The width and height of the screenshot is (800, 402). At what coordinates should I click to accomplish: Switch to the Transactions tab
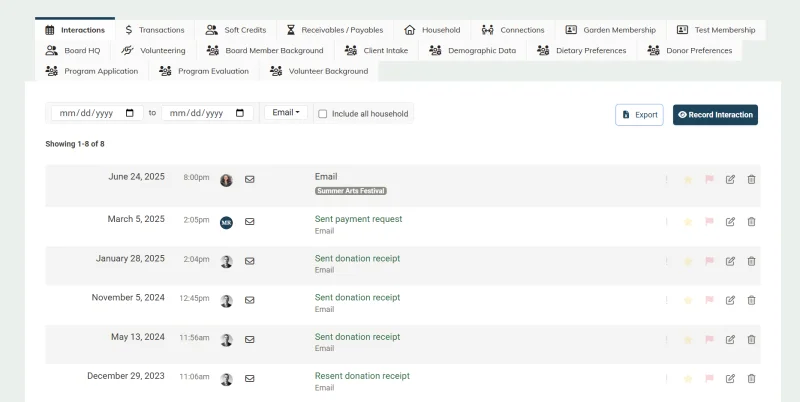pos(155,30)
